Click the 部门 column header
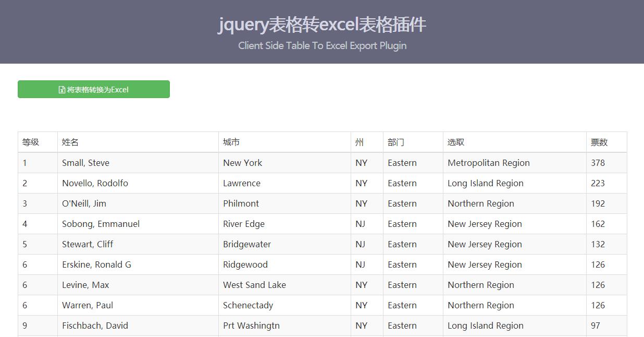644x337 pixels. pos(413,142)
